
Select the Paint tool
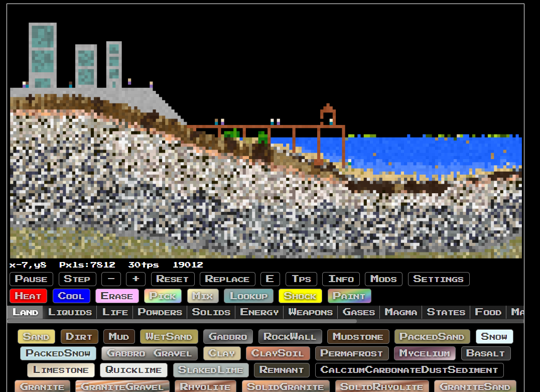point(349,296)
